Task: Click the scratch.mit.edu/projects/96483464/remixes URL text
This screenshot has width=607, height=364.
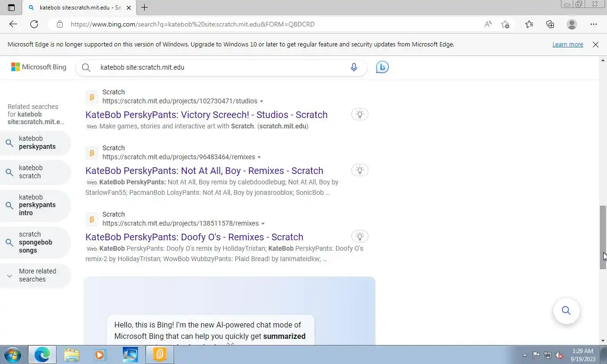Action: click(x=179, y=157)
